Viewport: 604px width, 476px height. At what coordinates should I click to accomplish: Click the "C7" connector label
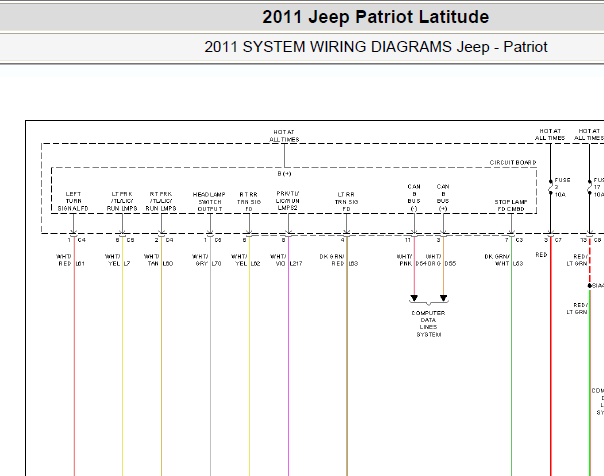pyautogui.click(x=558, y=240)
